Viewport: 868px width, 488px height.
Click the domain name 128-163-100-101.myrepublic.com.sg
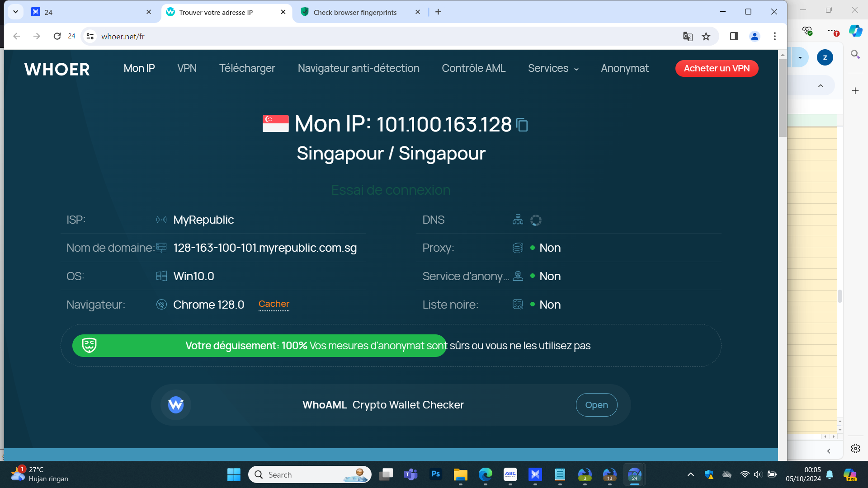tap(265, 248)
